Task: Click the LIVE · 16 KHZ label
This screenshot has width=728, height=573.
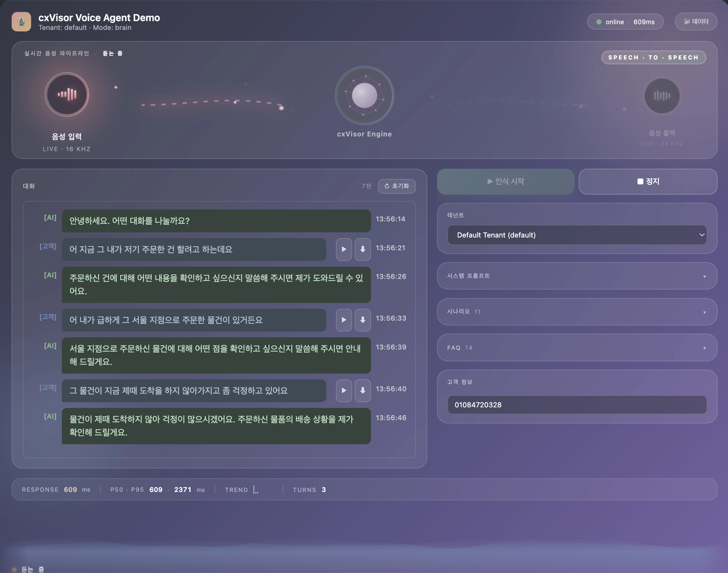Action: pos(67,149)
